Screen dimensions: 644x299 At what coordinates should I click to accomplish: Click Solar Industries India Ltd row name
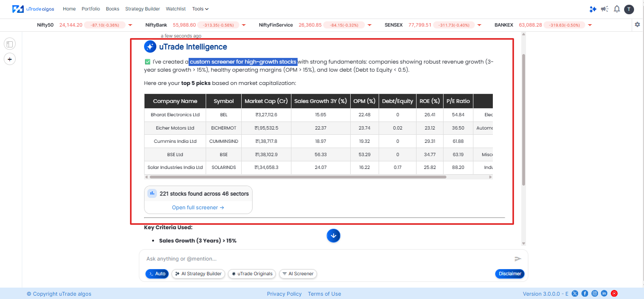(x=175, y=167)
